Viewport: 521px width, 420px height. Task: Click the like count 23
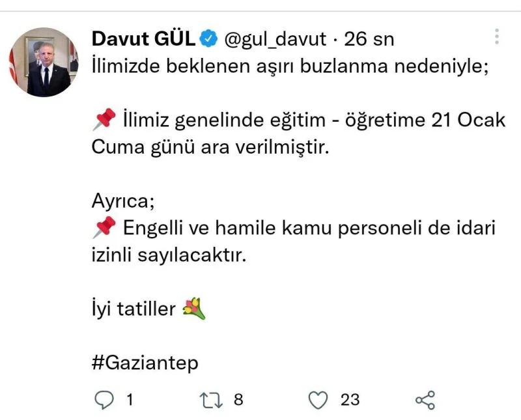(350, 400)
